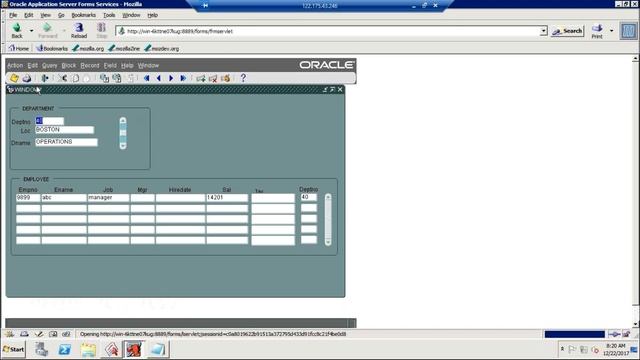Image resolution: width=640 pixels, height=360 pixels.
Task: Open Address Book icon in status bar
Action: coord(53,334)
